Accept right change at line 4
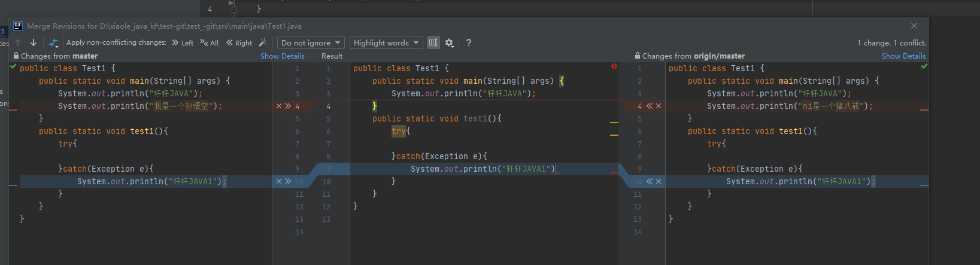This screenshot has height=265, width=980. (x=650, y=106)
